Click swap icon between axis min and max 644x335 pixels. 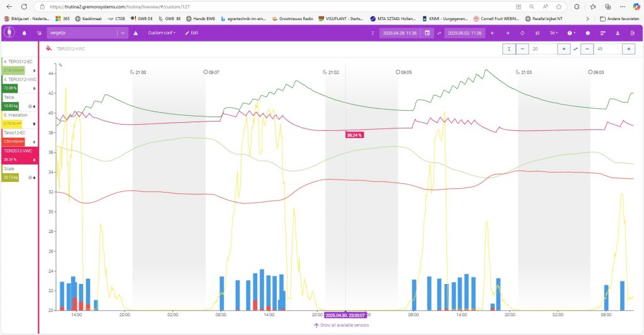[x=575, y=49]
